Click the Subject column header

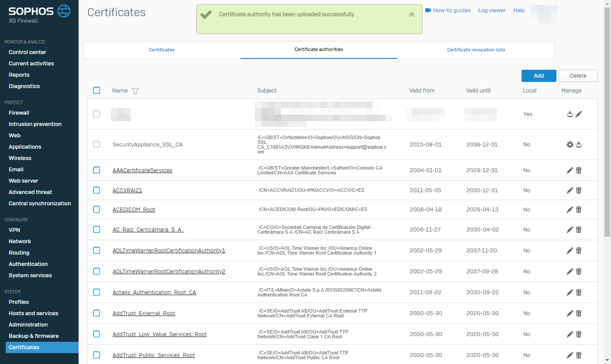pos(267,91)
